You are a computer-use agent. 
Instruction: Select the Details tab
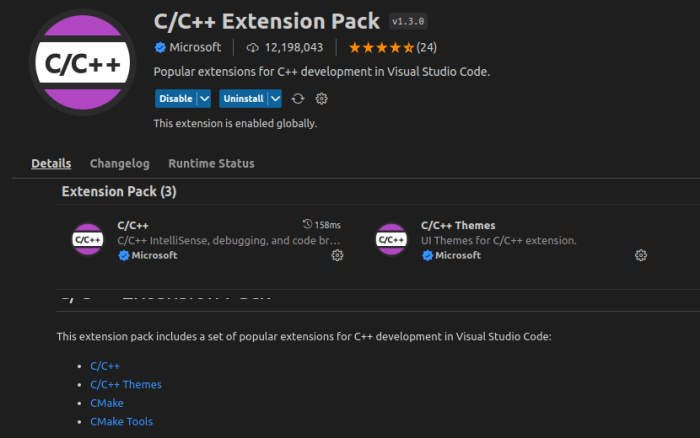(x=51, y=163)
